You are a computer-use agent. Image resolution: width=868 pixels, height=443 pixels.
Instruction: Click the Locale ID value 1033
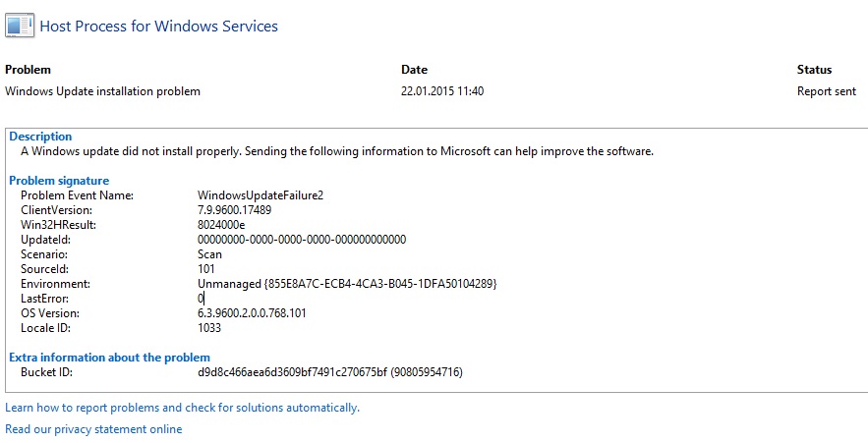[x=209, y=328]
